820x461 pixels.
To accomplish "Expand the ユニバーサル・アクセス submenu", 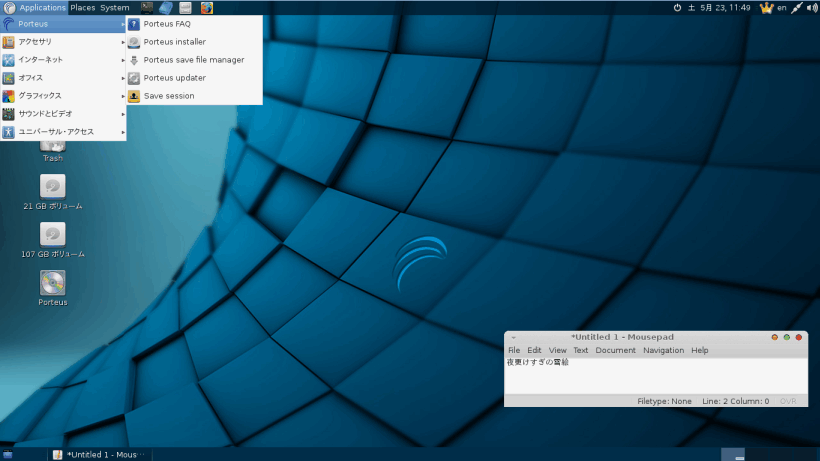I will [63, 132].
